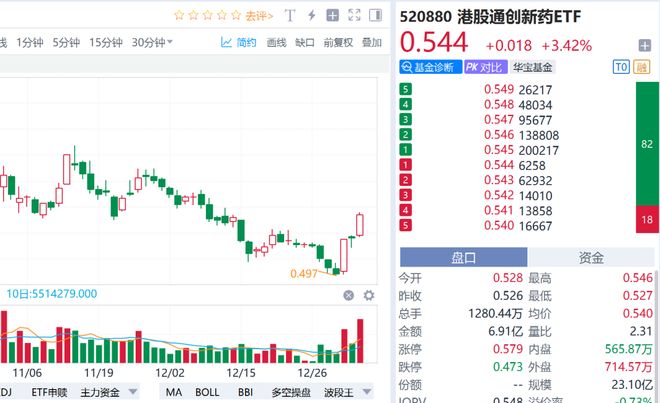Switch to the 盘口 tab
This screenshot has width=660, height=403.
[x=463, y=257]
